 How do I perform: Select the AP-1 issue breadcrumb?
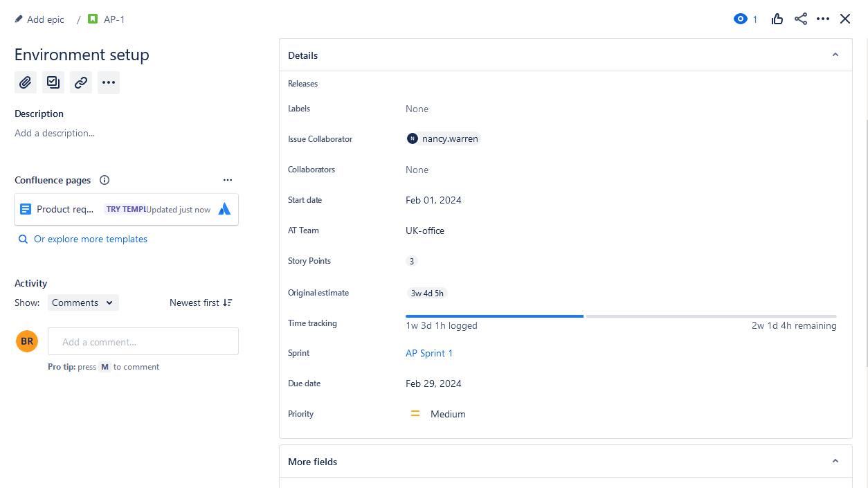coord(112,19)
